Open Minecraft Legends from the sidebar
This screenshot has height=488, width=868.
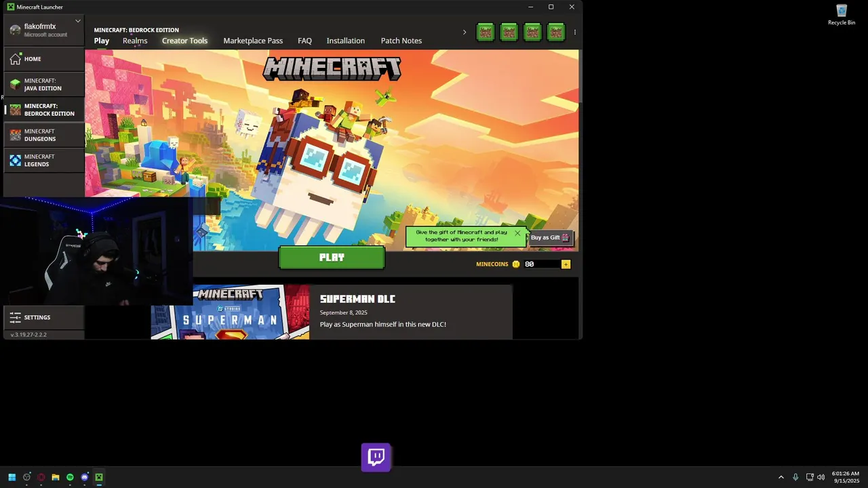44,160
